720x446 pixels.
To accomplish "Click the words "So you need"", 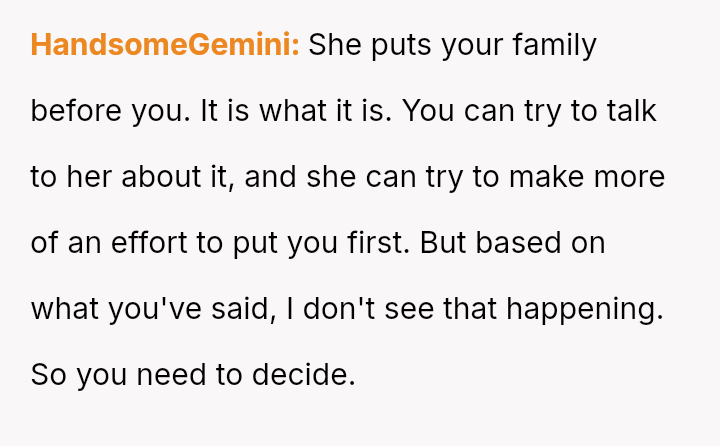I will (x=111, y=375).
